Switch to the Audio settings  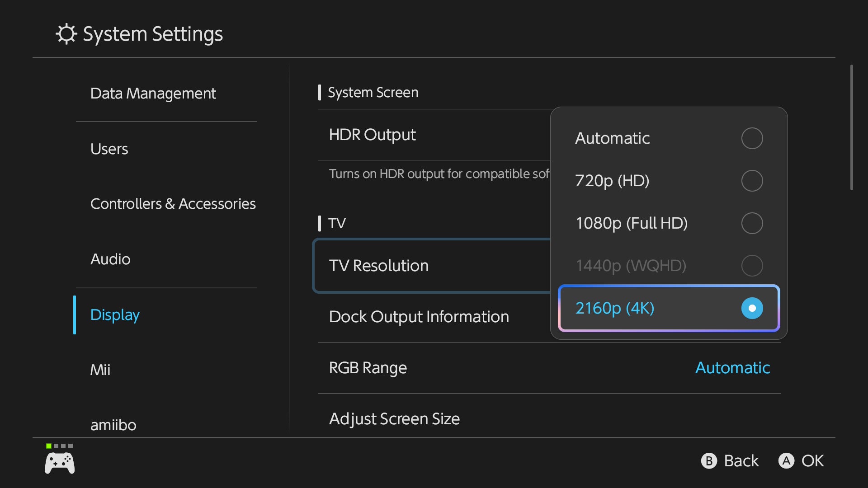(110, 259)
